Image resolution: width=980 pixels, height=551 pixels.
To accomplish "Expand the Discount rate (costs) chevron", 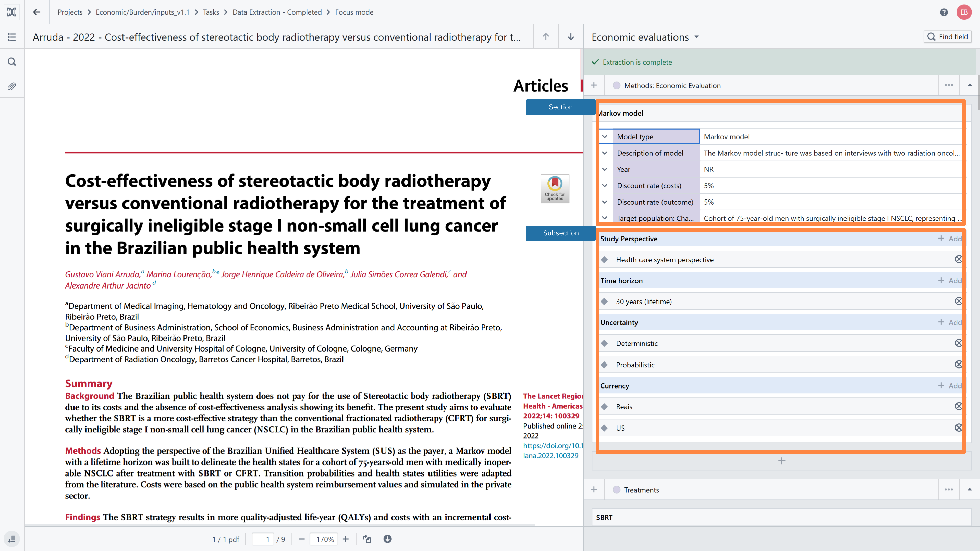I will pos(605,185).
